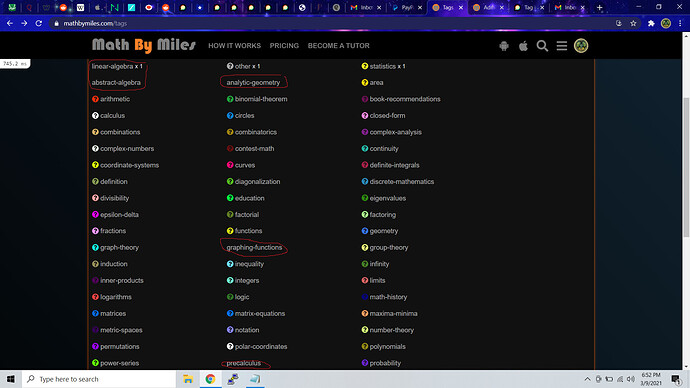Open the Chrome extensions puzzle icon

click(x=651, y=23)
